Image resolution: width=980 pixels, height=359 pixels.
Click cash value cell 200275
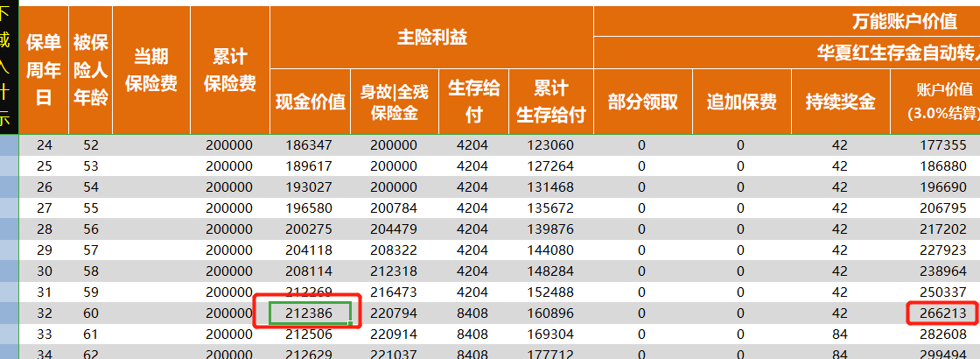tap(310, 229)
